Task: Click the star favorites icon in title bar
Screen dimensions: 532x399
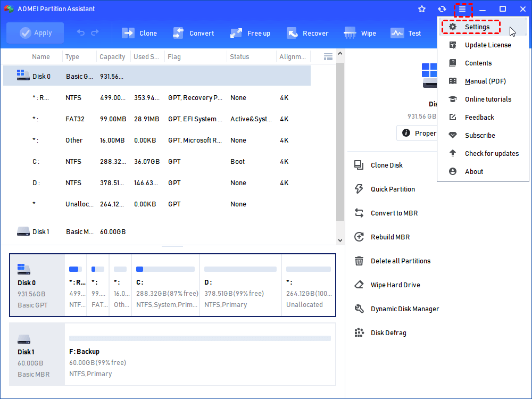Action: pyautogui.click(x=422, y=9)
